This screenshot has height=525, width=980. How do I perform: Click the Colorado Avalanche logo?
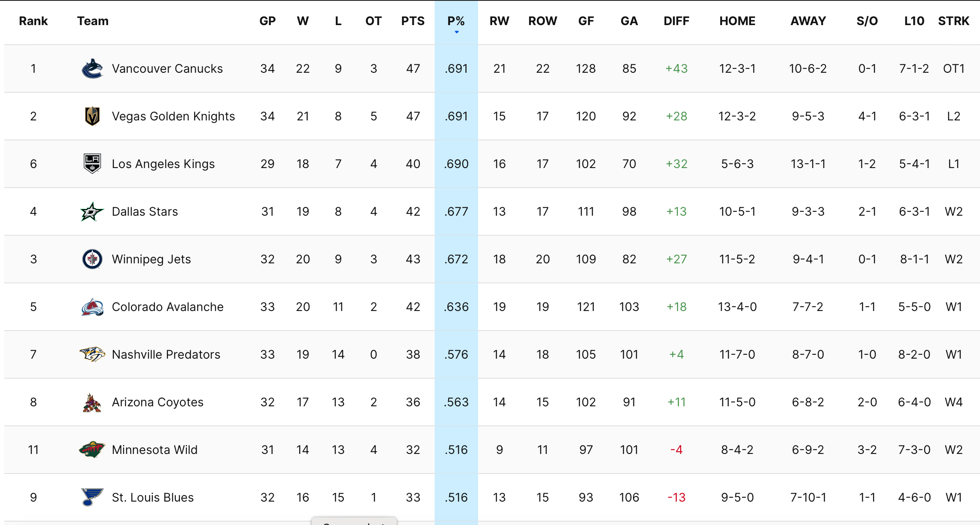click(x=92, y=307)
